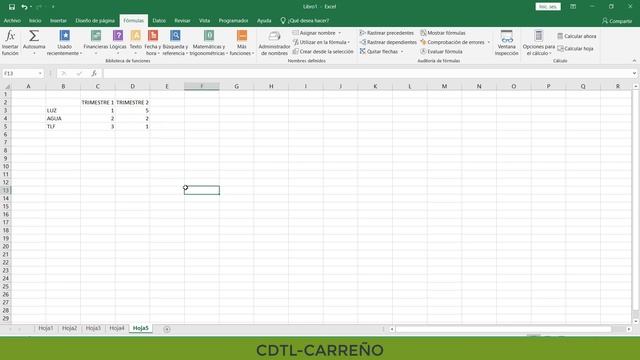The height and width of the screenshot is (360, 640).
Task: Add a new sheet with plus icon
Action: (167, 329)
